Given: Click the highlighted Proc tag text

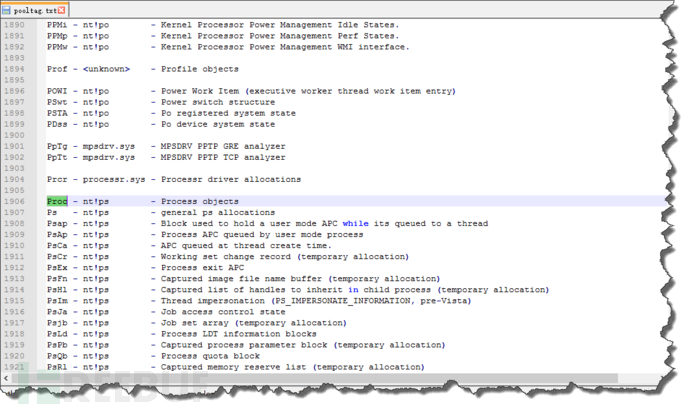Looking at the screenshot, I should (x=57, y=201).
